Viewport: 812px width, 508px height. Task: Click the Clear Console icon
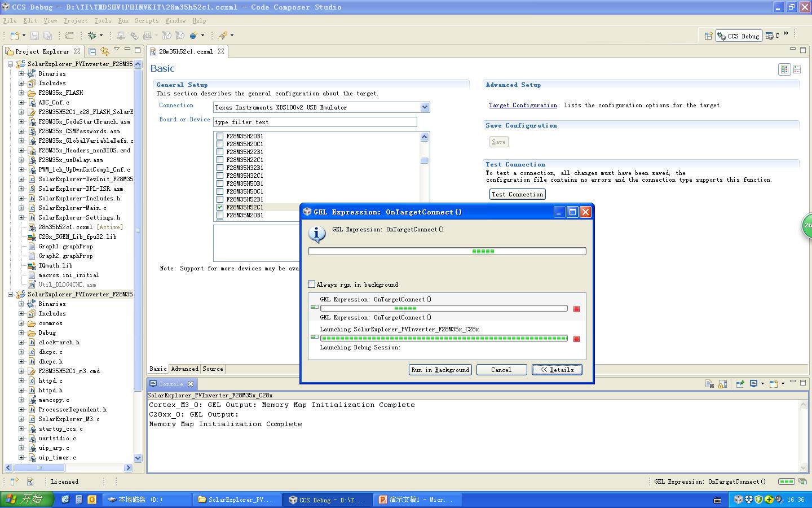(x=709, y=384)
